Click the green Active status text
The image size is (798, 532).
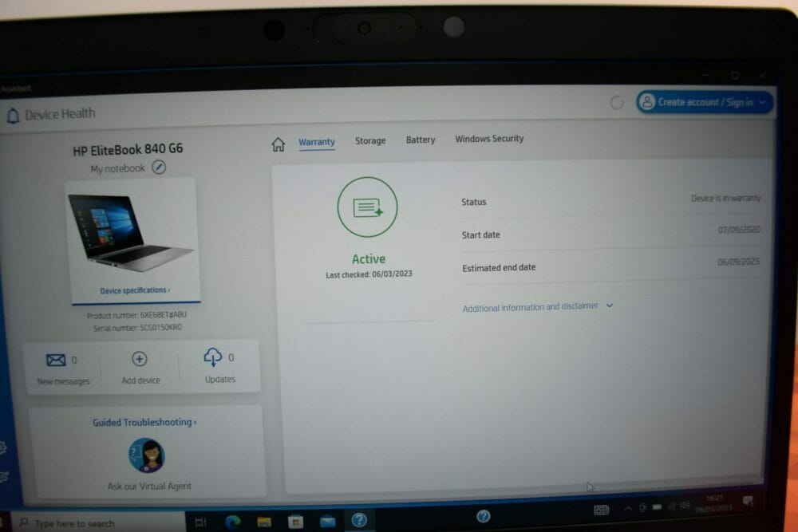(369, 259)
